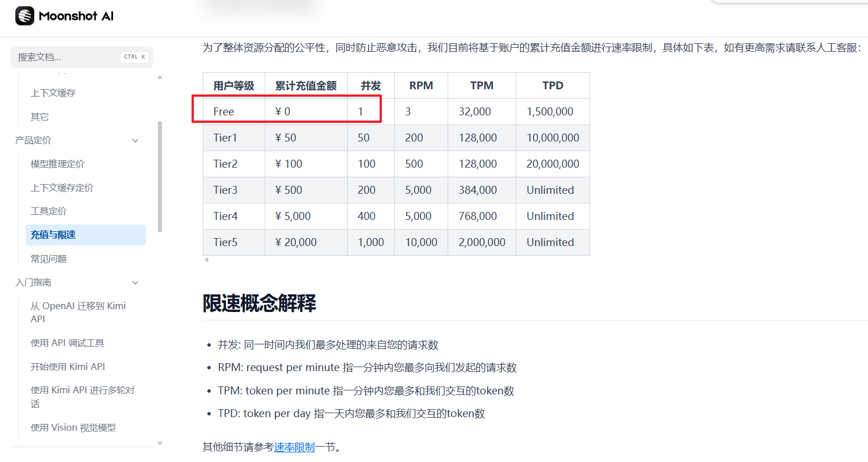Click the 10,000,000 TPD cell
The width and height of the screenshot is (868, 462).
click(553, 138)
